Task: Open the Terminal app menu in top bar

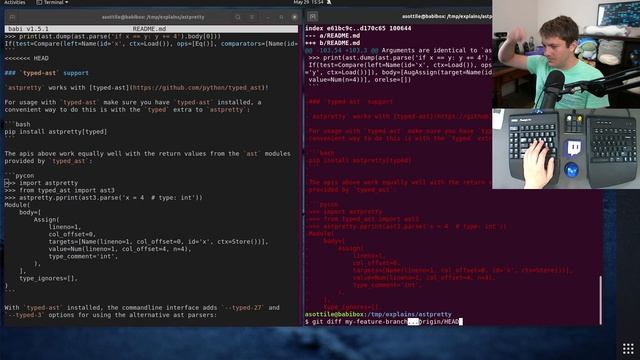Action: (52, 2)
